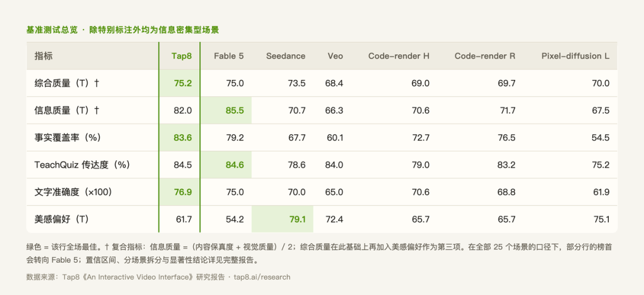Viewport: 644px width, 295px height.
Task: Click highlighted 76.9 in the Tap8 column
Action: [183, 192]
